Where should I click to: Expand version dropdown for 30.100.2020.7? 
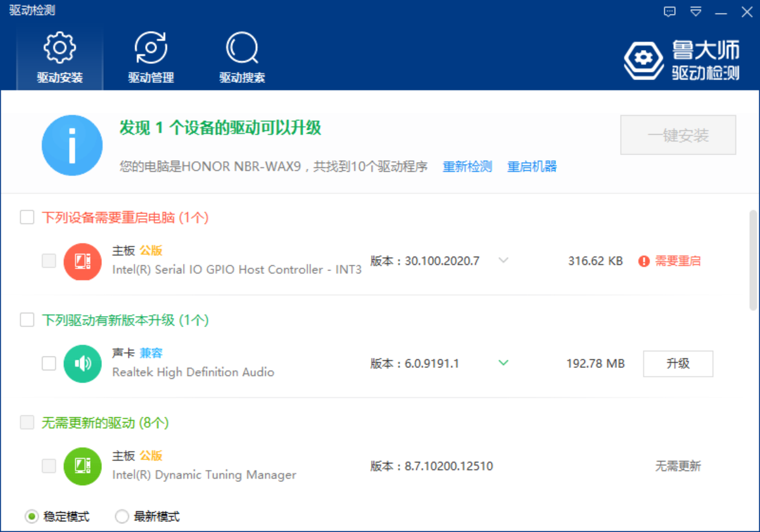coord(503,260)
